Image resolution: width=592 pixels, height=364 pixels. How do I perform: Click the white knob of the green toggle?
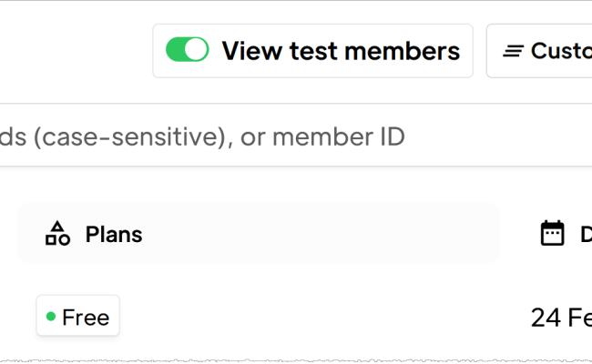[x=197, y=50]
